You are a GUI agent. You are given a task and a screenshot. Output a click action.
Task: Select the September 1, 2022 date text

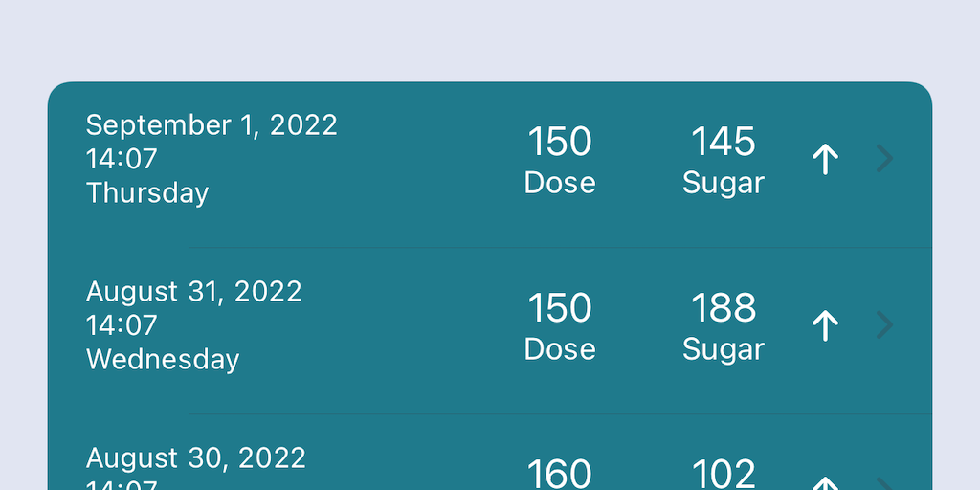(x=212, y=125)
